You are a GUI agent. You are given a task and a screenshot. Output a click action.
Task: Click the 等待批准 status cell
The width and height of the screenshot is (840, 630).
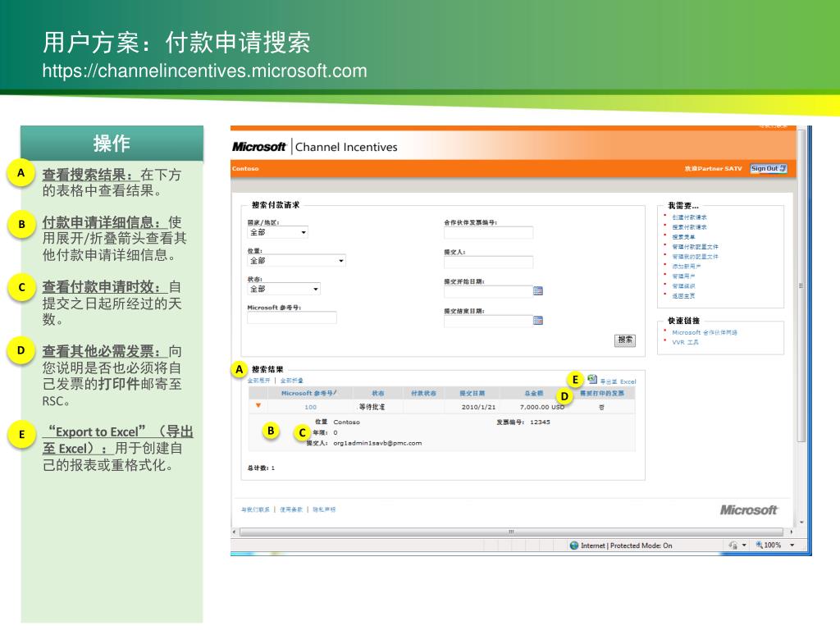click(x=372, y=407)
